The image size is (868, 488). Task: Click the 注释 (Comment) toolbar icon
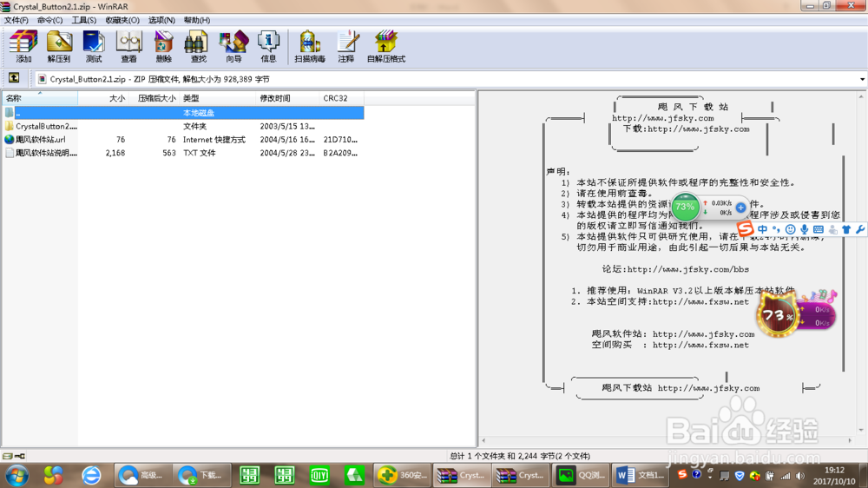click(346, 47)
